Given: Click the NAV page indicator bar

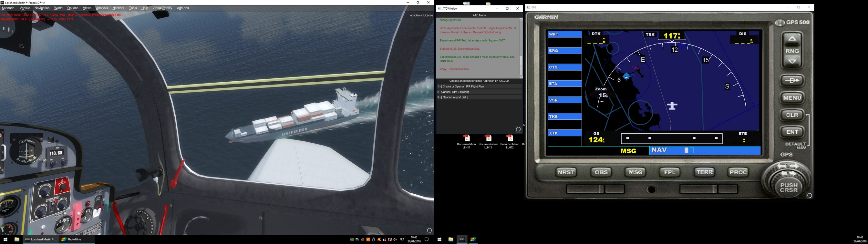Looking at the screenshot, I should 705,150.
